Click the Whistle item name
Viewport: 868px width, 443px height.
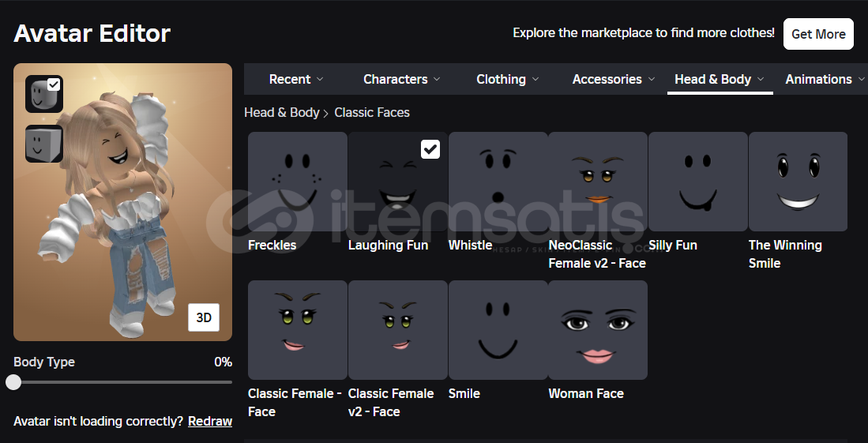(x=471, y=246)
